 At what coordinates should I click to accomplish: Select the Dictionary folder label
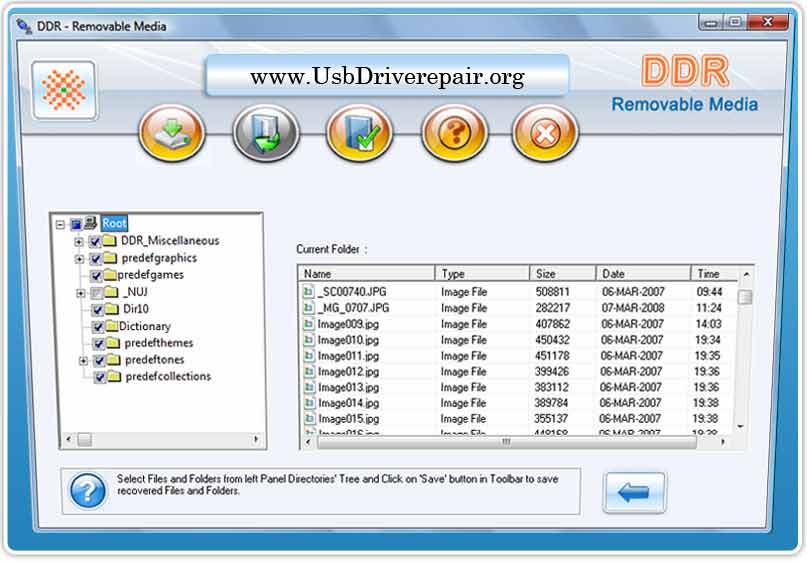click(x=145, y=326)
